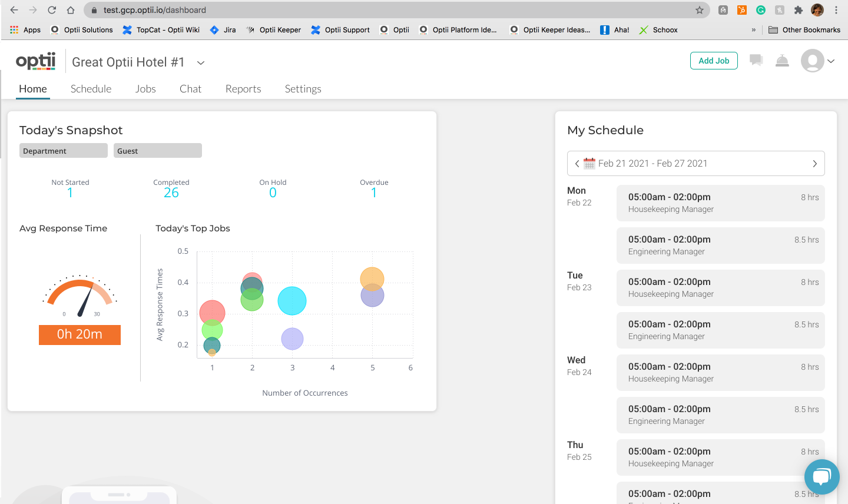Click the large cyan bubble in the chart

(x=292, y=301)
